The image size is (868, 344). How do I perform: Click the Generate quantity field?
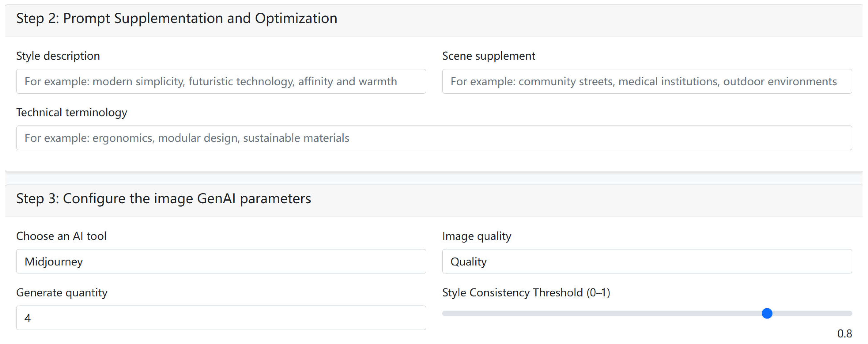[x=221, y=318]
